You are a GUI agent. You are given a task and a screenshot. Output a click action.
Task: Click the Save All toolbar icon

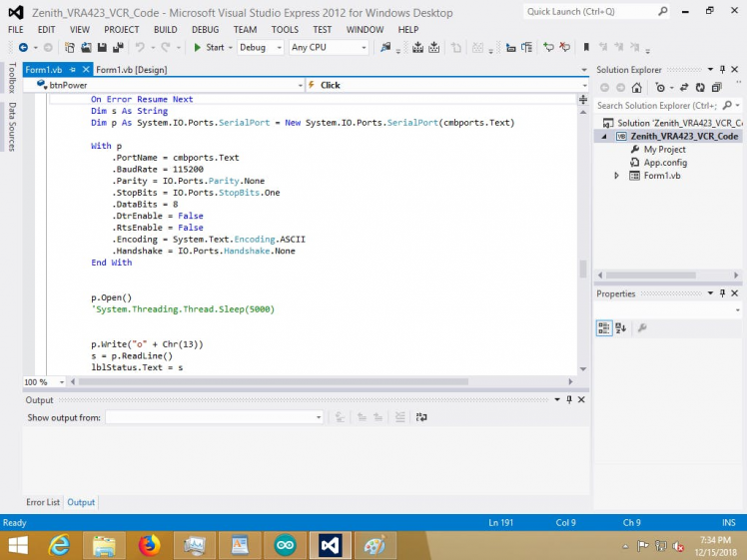point(119,47)
